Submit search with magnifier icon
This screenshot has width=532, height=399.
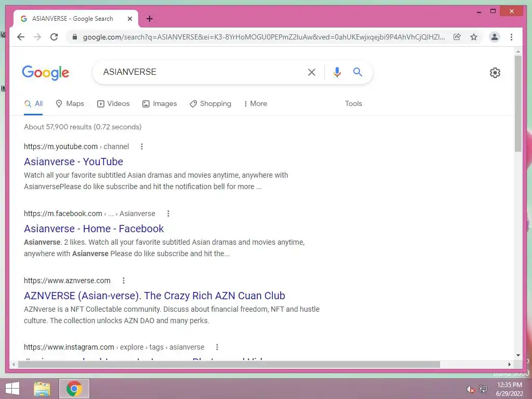point(357,72)
